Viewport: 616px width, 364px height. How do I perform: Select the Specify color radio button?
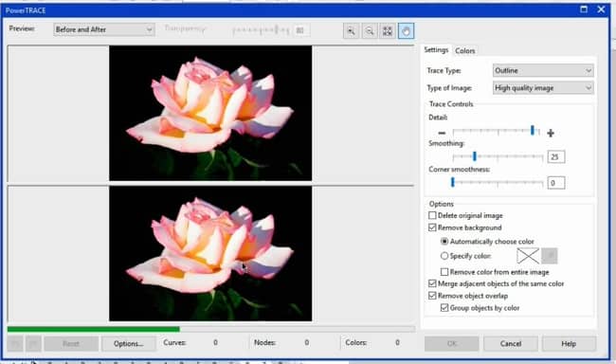coord(444,256)
